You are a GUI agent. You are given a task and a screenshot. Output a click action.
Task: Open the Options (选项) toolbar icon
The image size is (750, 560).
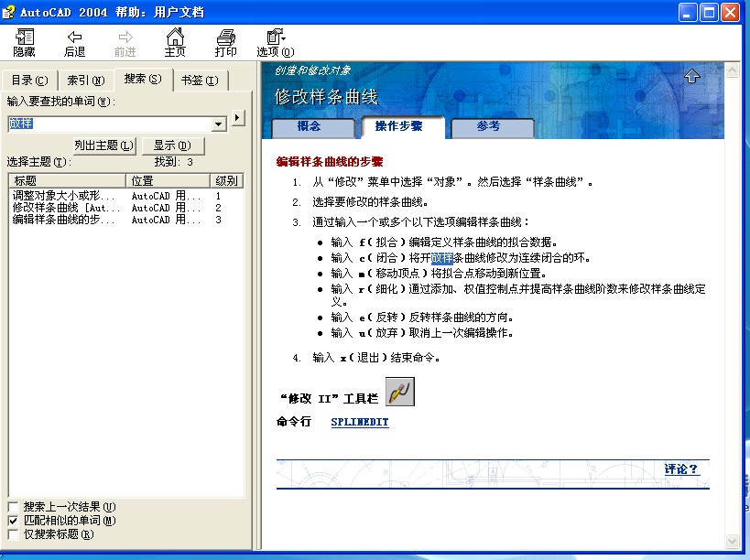point(276,37)
